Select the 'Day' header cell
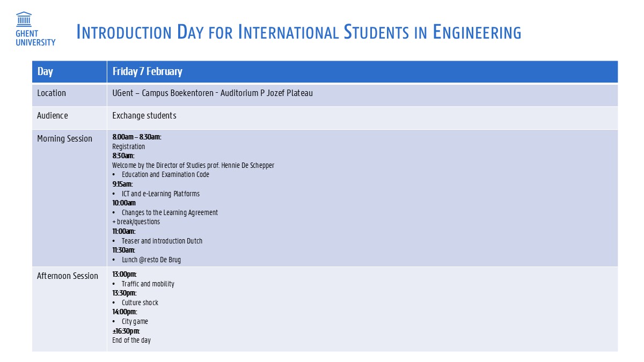644x362 pixels. point(45,71)
